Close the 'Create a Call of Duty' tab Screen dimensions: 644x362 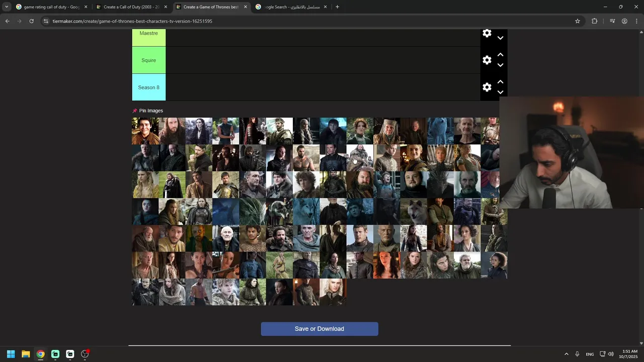click(166, 7)
